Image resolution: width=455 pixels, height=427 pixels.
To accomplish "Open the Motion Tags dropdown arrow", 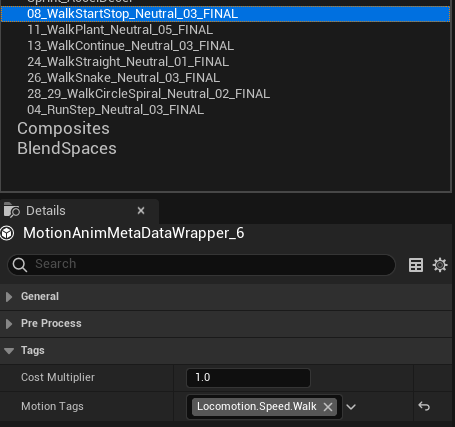I will pos(351,407).
